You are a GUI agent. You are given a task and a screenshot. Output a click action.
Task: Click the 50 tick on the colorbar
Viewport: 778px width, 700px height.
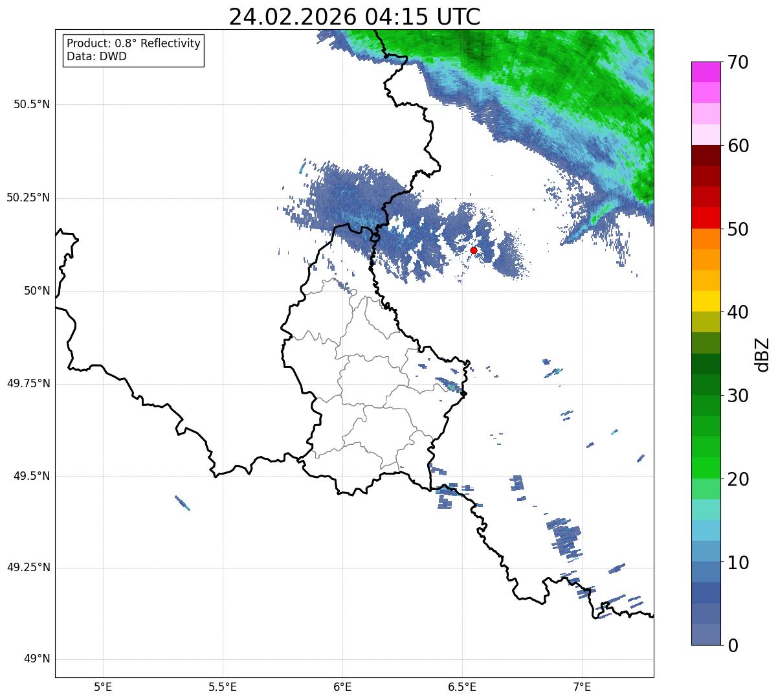tap(738, 229)
